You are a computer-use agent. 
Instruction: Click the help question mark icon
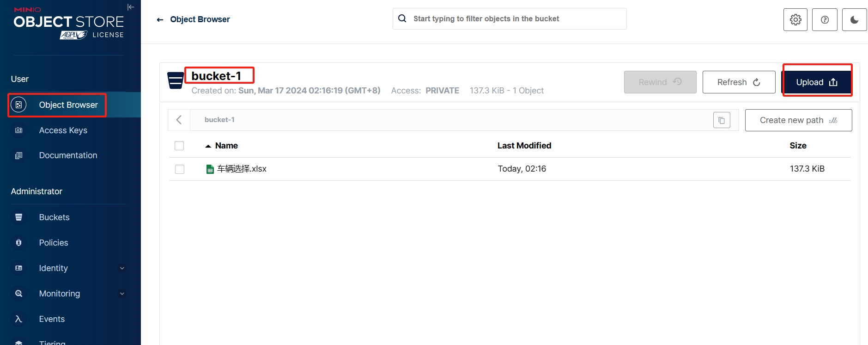[825, 19]
